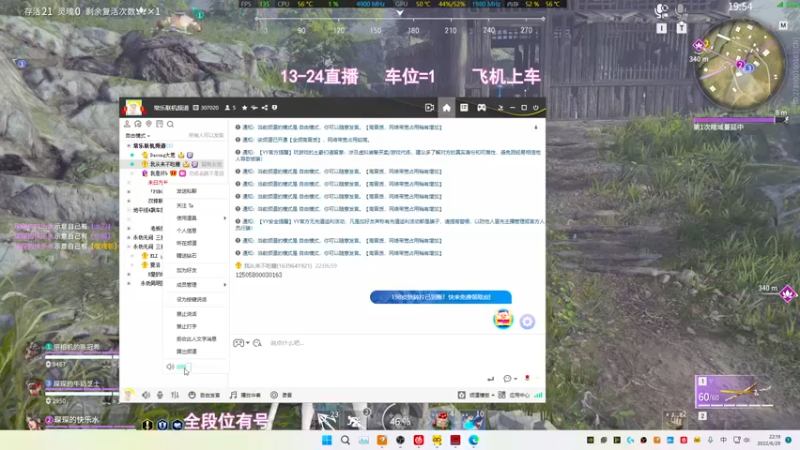Click the person icon above channel list
The image size is (800, 450).
(x=127, y=124)
